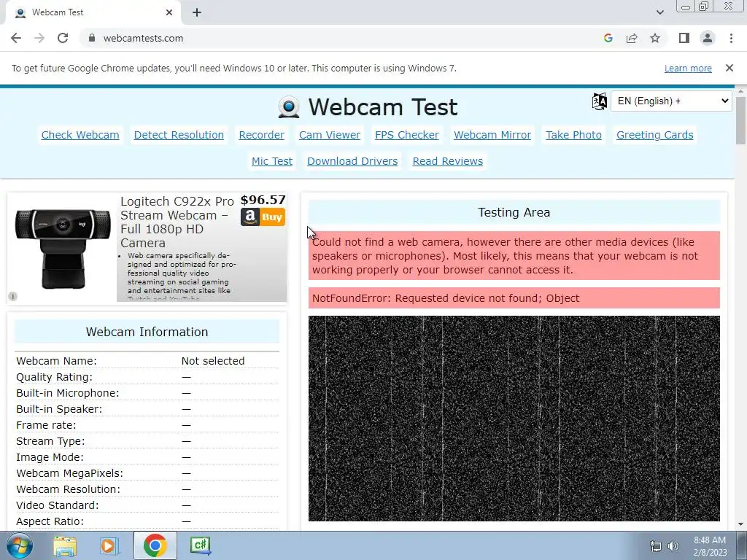Dismiss the Chrome update notification bar

729,68
